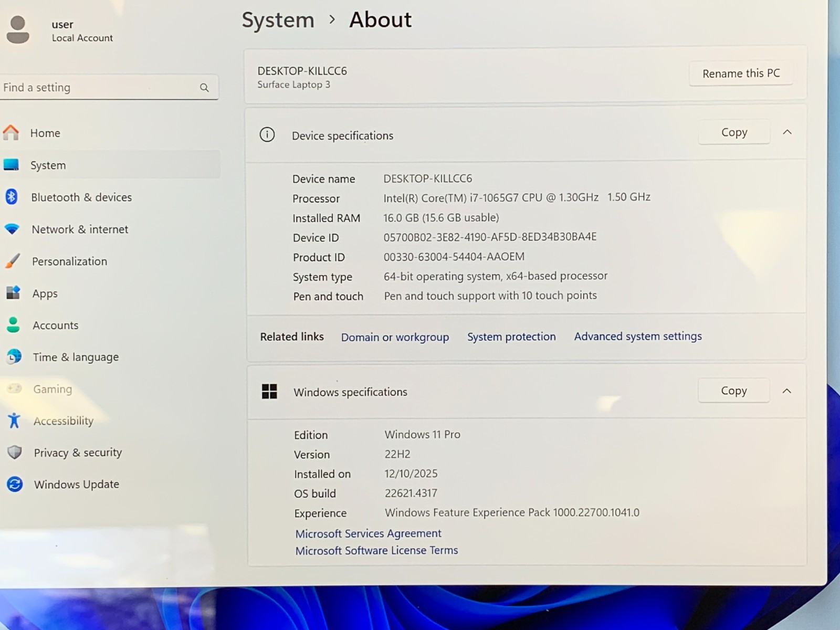The width and height of the screenshot is (840, 630).
Task: Click the Personalization paintbrush icon
Action: click(x=12, y=261)
